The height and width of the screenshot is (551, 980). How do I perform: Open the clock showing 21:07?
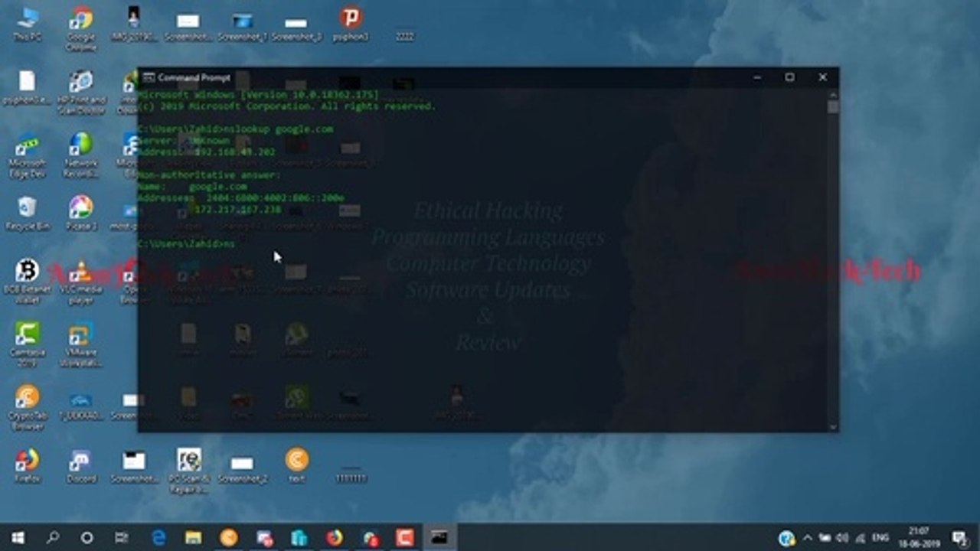click(919, 538)
